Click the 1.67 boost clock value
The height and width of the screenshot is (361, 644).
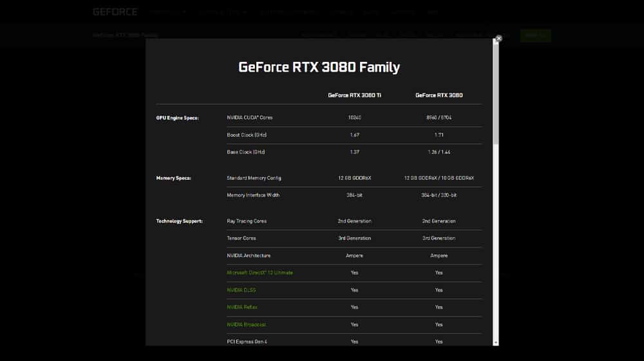[354, 135]
